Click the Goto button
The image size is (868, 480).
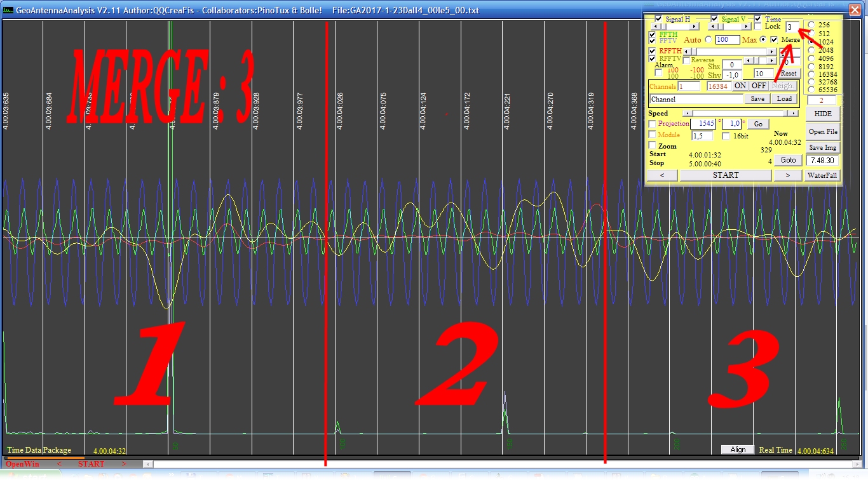[x=788, y=160]
